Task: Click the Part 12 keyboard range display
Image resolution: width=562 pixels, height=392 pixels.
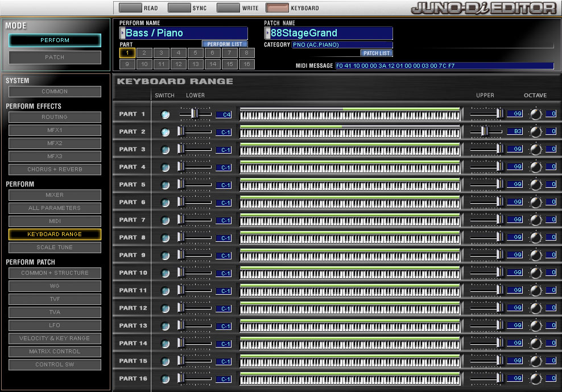Action: (350, 308)
